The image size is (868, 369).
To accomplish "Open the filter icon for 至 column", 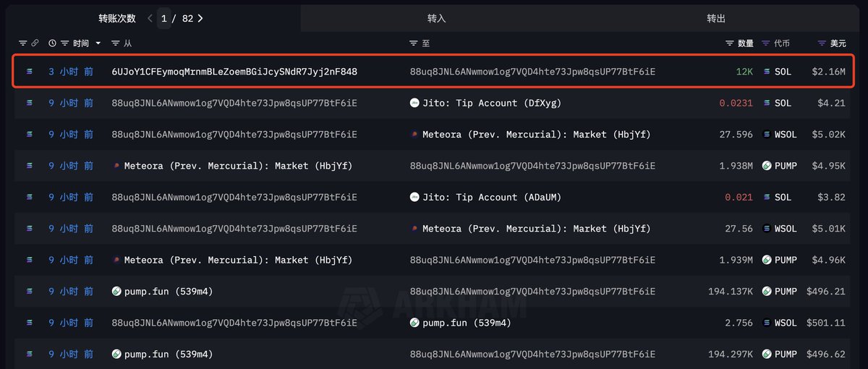I will [x=414, y=43].
